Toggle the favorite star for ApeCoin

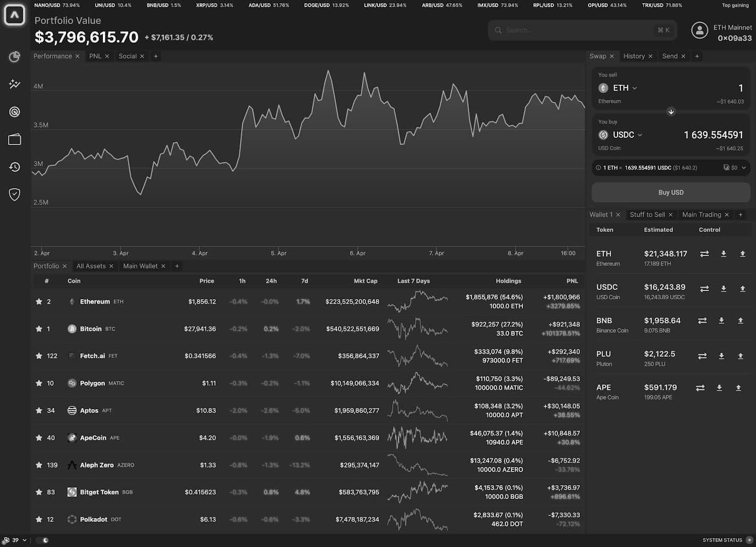[x=39, y=438]
